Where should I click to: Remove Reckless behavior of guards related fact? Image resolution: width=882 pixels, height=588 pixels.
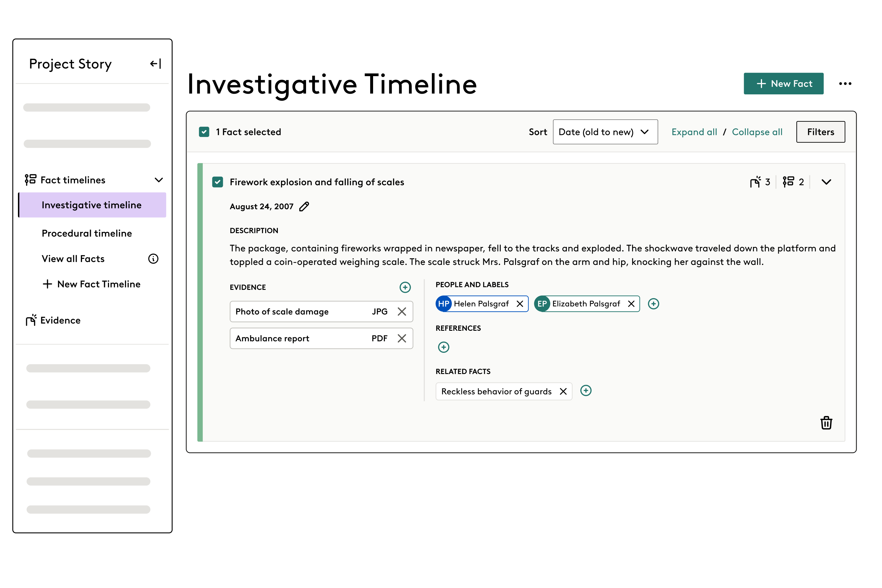[x=563, y=392]
